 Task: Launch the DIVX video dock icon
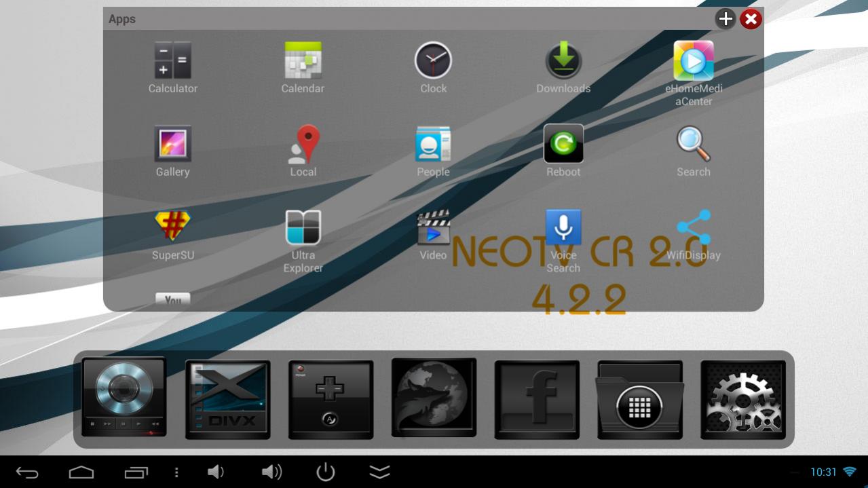click(227, 400)
